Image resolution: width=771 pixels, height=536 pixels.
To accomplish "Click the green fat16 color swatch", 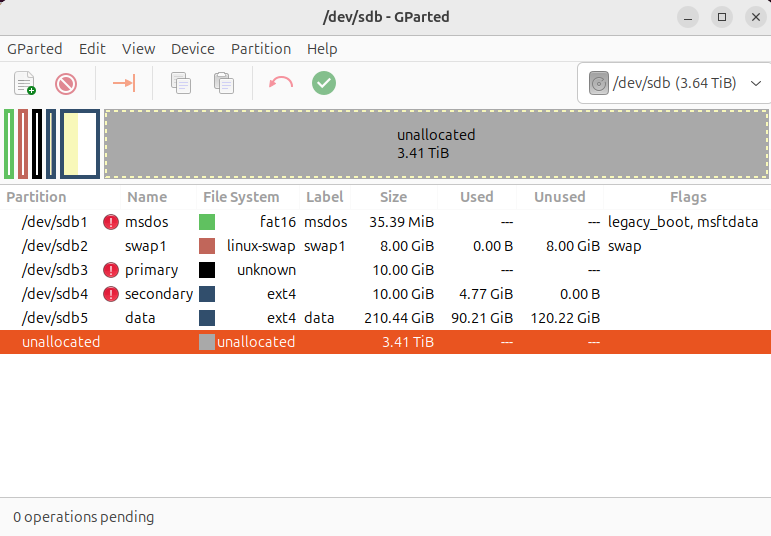I will pyautogui.click(x=207, y=222).
